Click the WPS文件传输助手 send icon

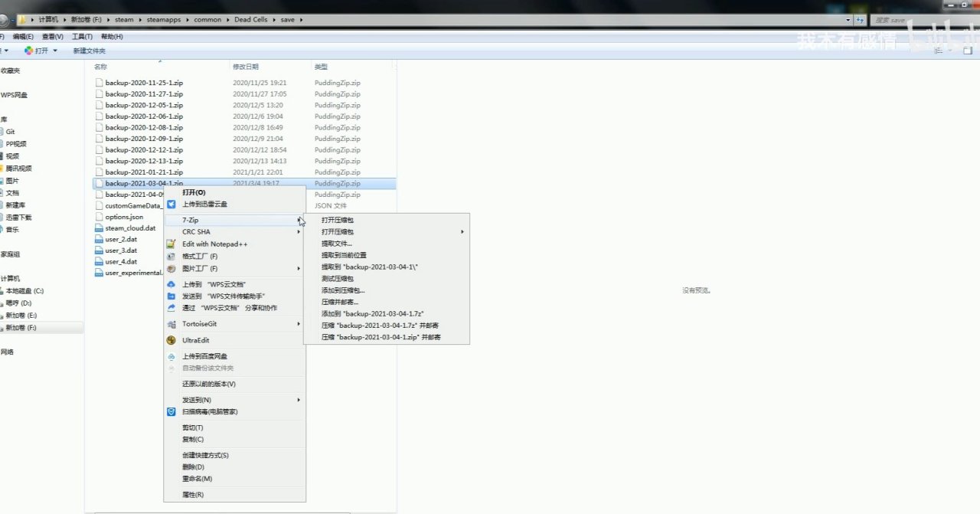[171, 296]
